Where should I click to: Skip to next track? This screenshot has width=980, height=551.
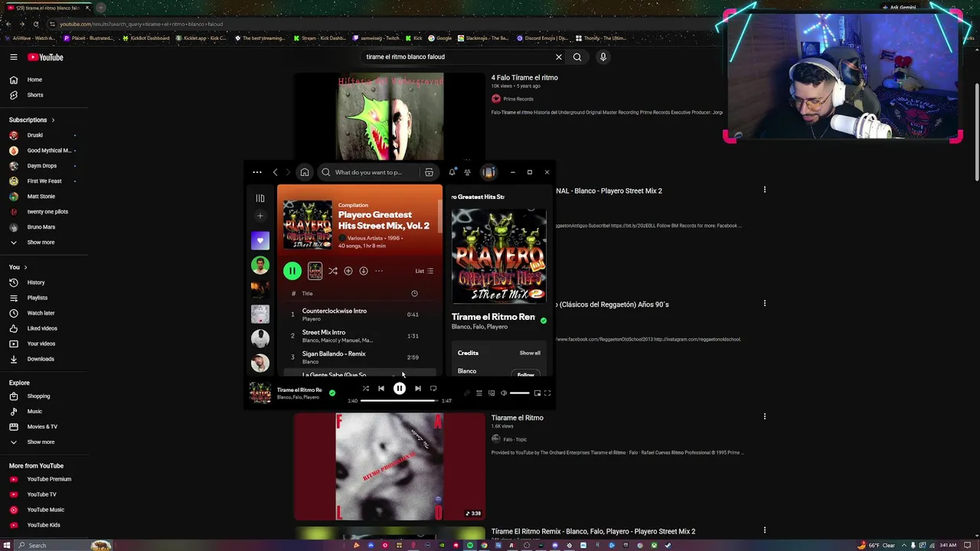pos(418,389)
